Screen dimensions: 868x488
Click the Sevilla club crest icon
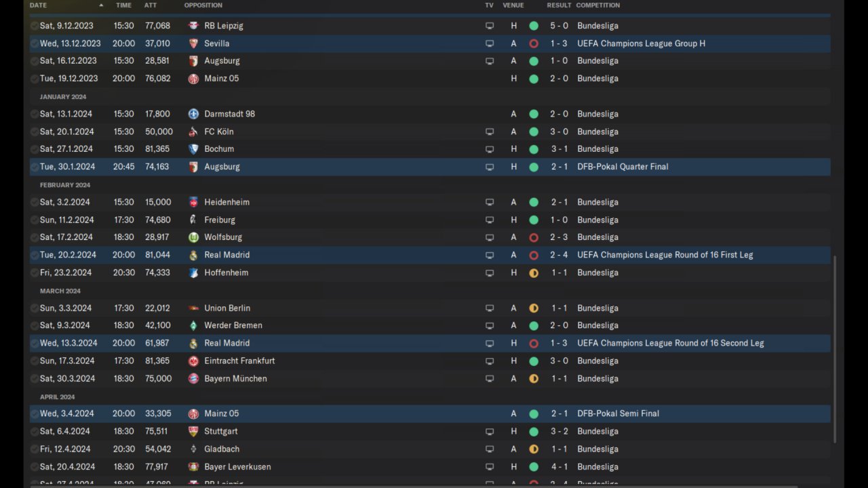pos(193,43)
